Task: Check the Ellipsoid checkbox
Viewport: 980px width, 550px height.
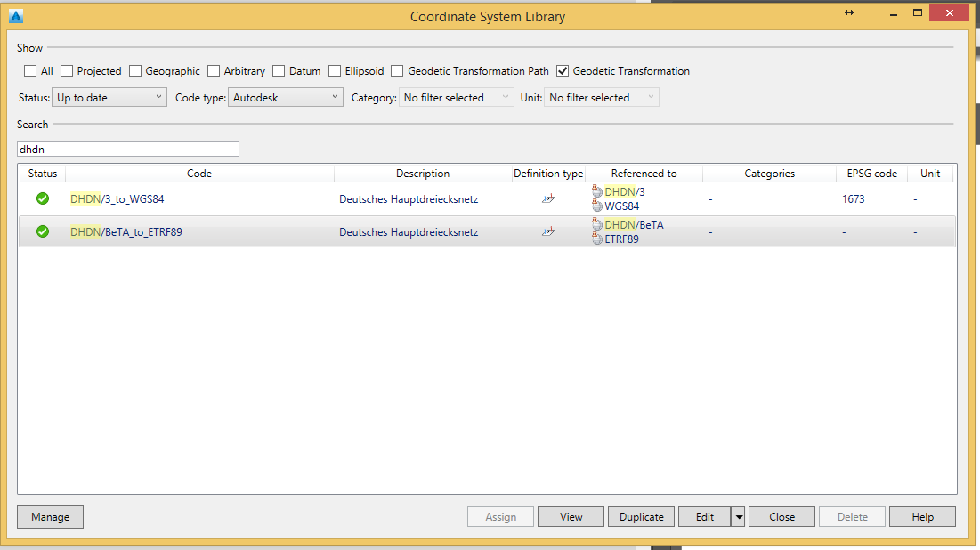Action: tap(335, 70)
